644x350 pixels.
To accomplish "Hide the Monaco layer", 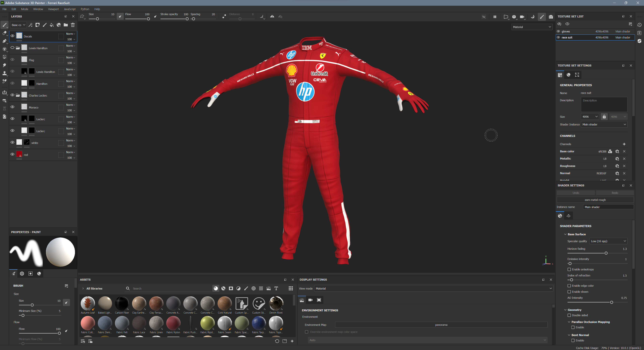I will [12, 107].
